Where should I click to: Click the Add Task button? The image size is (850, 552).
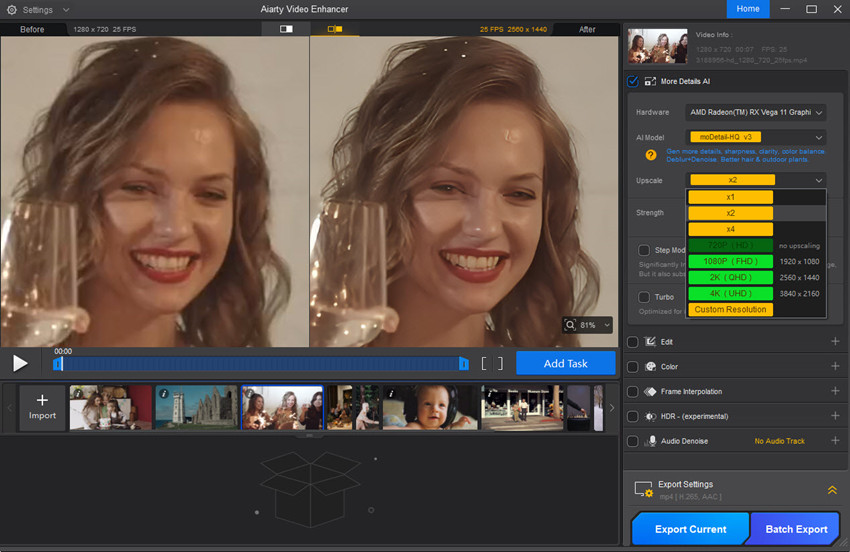565,363
